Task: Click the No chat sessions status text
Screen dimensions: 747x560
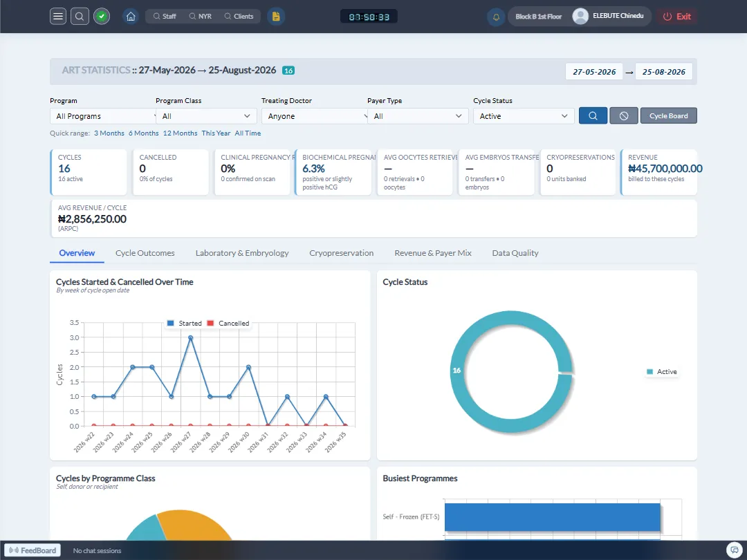Action: click(x=98, y=550)
